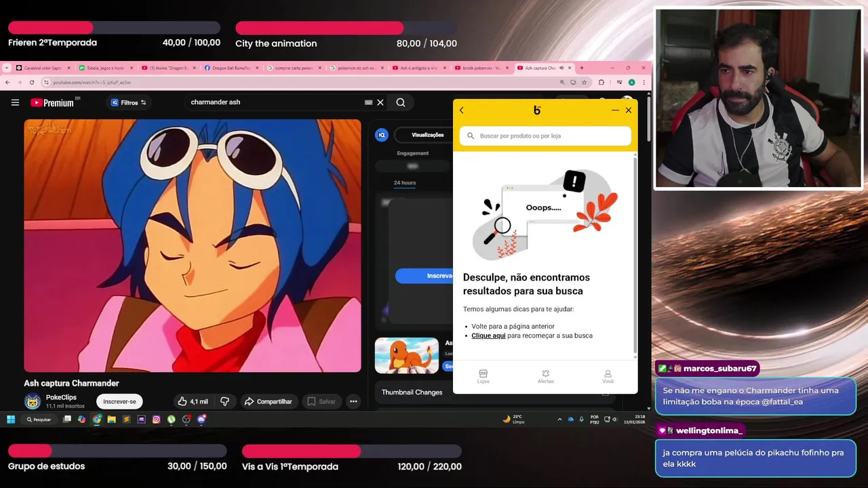The width and height of the screenshot is (868, 488).
Task: Open the Você tab in popup
Action: coord(608,377)
